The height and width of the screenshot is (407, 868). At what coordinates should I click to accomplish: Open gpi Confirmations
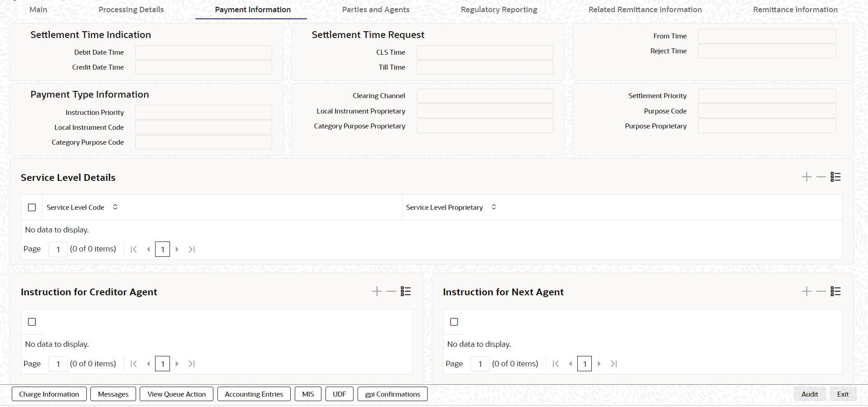392,394
